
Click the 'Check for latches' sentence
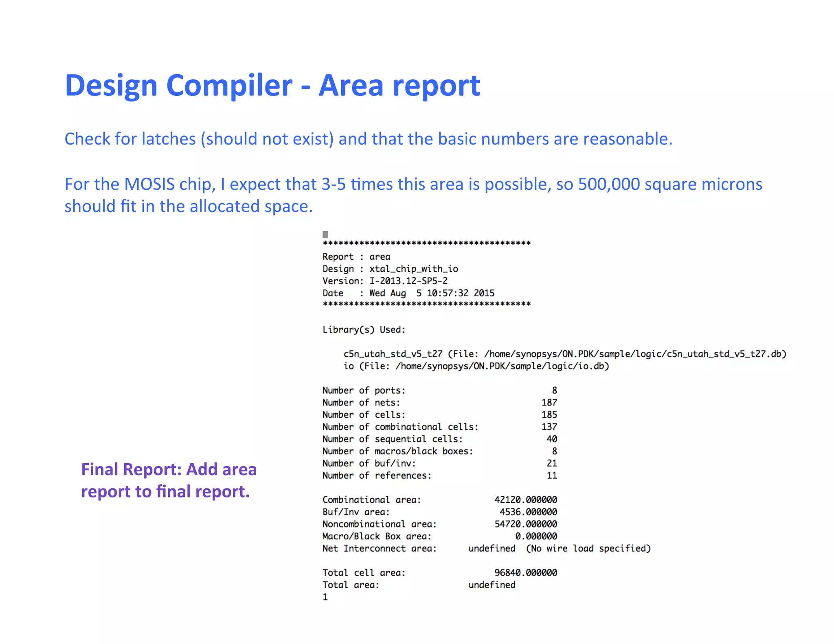click(368, 139)
